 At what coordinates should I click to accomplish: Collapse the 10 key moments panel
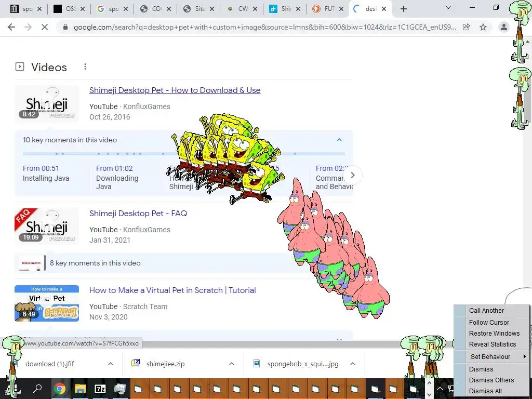click(x=339, y=140)
